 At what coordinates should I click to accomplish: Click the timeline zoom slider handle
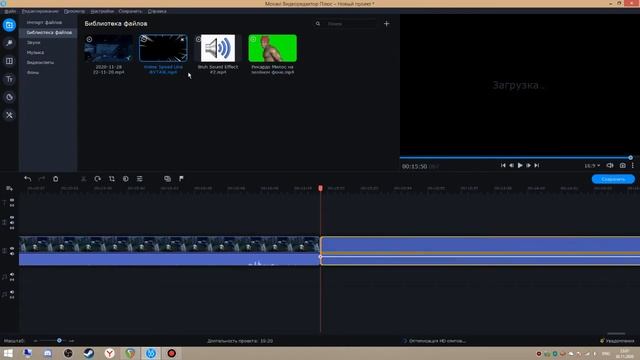[x=59, y=340]
